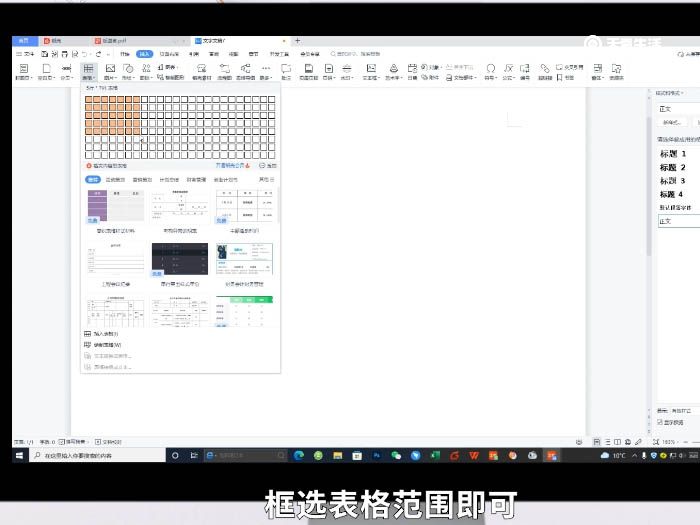Click the Windows taskbar search box
Image resolution: width=700 pixels, height=525 pixels.
click(97, 455)
